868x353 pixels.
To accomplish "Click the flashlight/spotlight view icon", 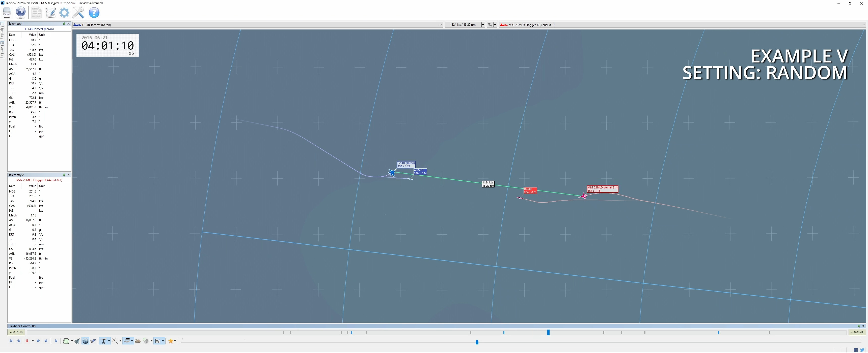I will tap(93, 341).
